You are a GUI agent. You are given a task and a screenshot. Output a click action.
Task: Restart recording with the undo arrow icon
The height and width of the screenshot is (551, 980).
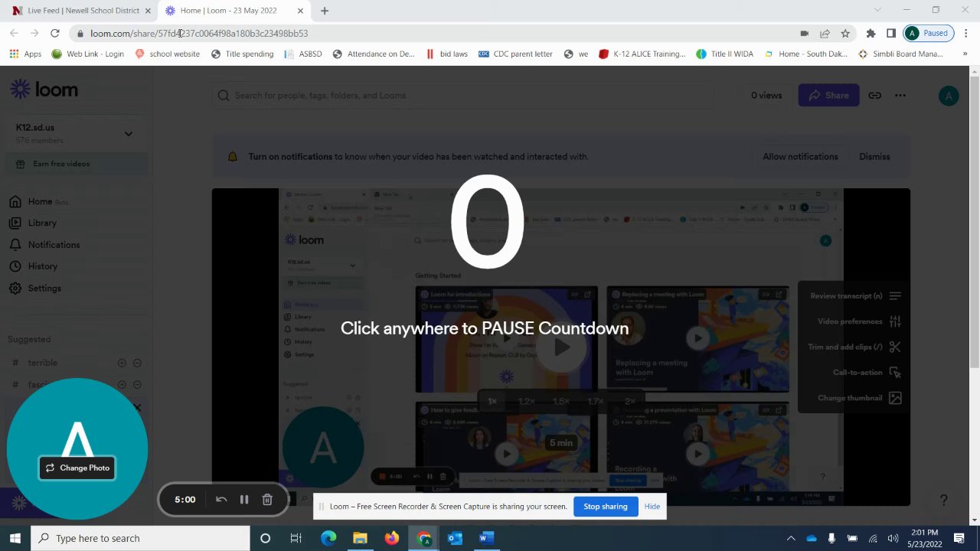[221, 500]
